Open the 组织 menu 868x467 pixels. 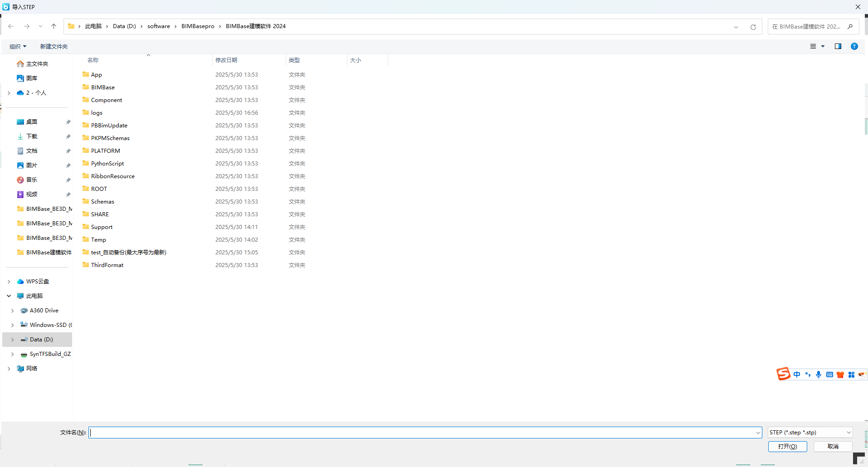[x=18, y=46]
